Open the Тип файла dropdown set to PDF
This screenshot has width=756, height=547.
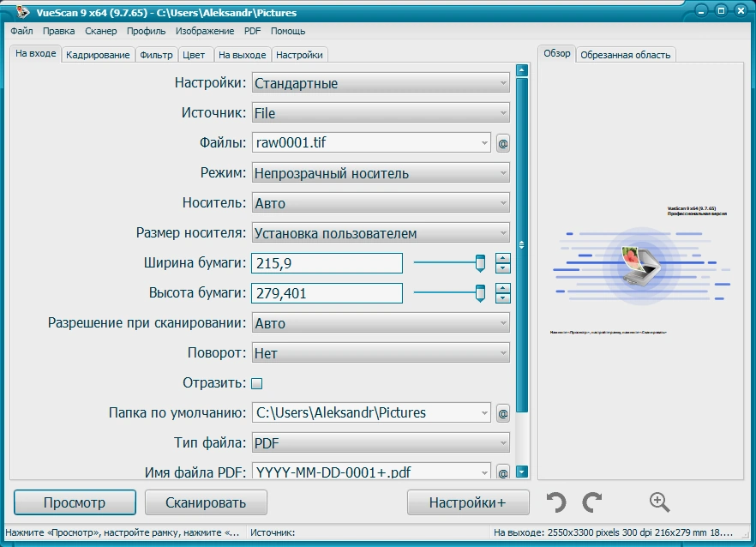381,442
